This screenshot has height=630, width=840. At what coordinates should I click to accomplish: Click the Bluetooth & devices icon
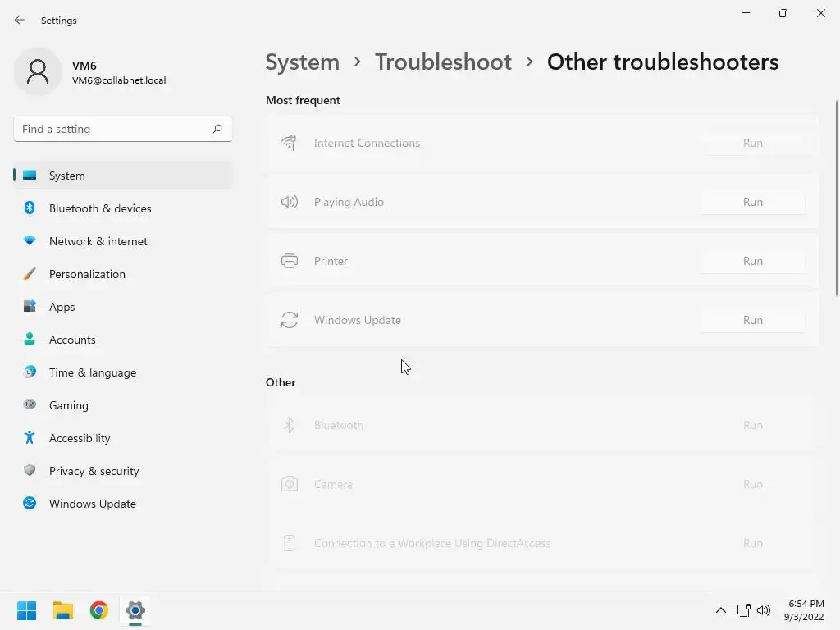[30, 208]
